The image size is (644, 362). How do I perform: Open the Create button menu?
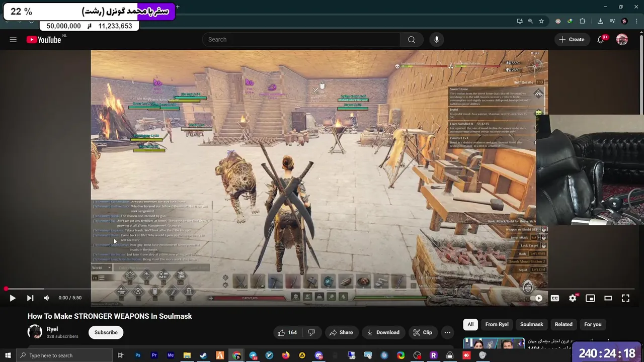[x=572, y=40]
